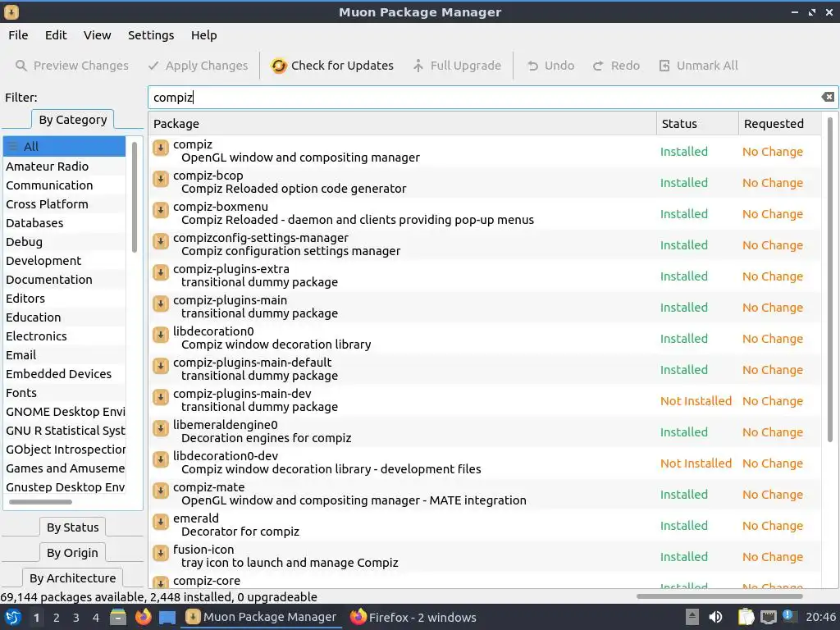Screen dimensions: 840x630
Task: Expand the By Status filter section
Action: 73,527
